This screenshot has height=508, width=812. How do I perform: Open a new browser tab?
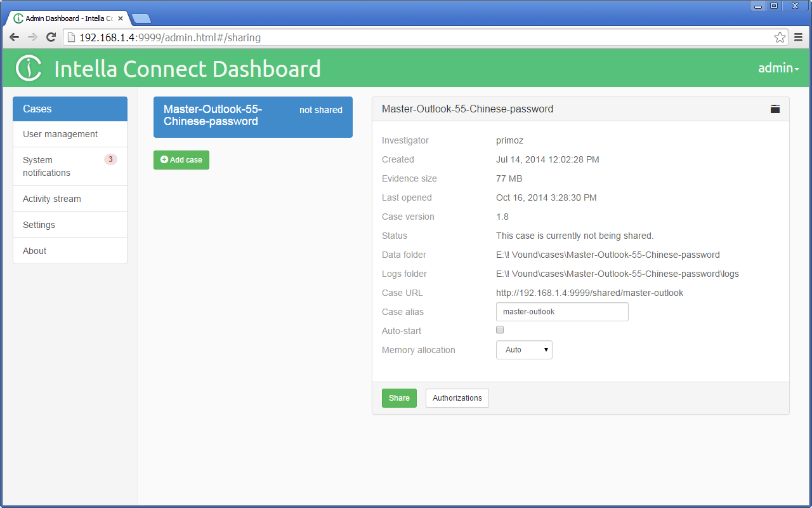click(x=141, y=18)
